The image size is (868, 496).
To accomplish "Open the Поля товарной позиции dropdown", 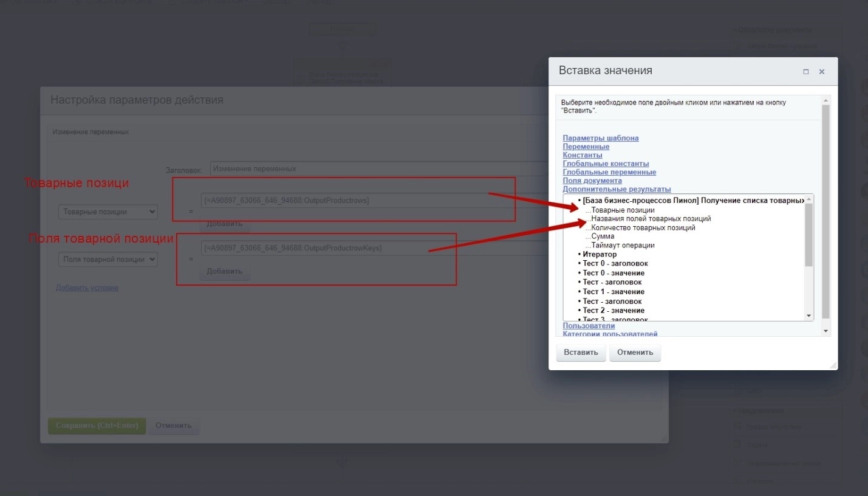I will point(108,259).
